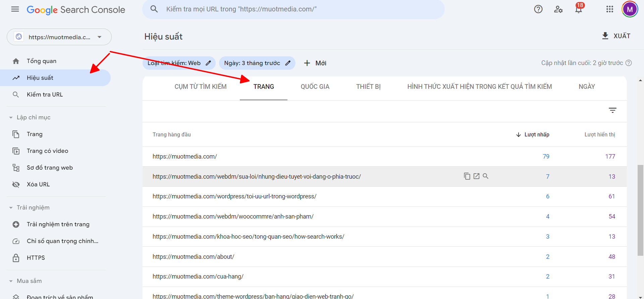Sort by Lượt nhấp column

[x=533, y=134]
